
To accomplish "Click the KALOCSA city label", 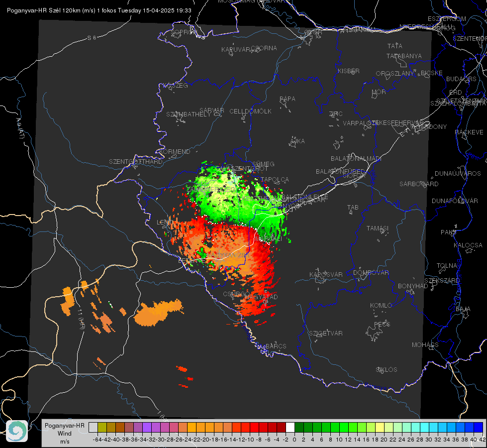I will point(468,245).
